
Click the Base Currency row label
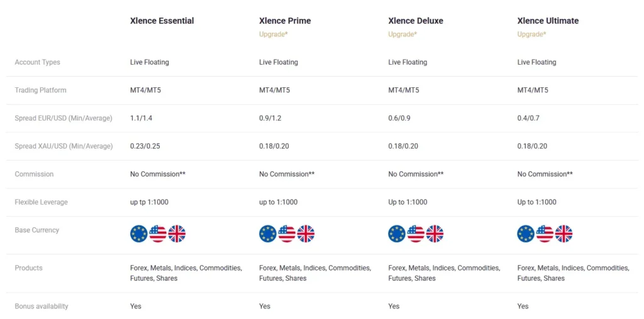tap(37, 230)
